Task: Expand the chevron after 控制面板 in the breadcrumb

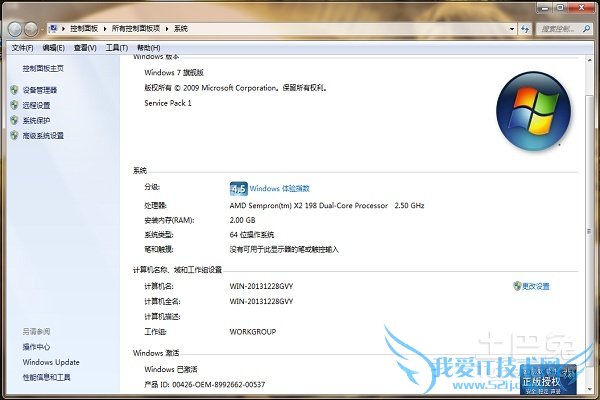Action: pos(104,29)
